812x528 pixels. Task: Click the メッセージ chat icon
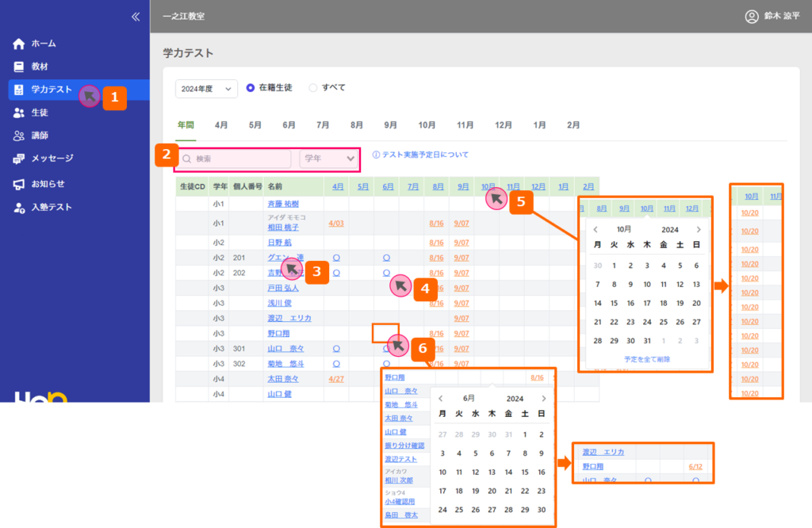coord(19,159)
